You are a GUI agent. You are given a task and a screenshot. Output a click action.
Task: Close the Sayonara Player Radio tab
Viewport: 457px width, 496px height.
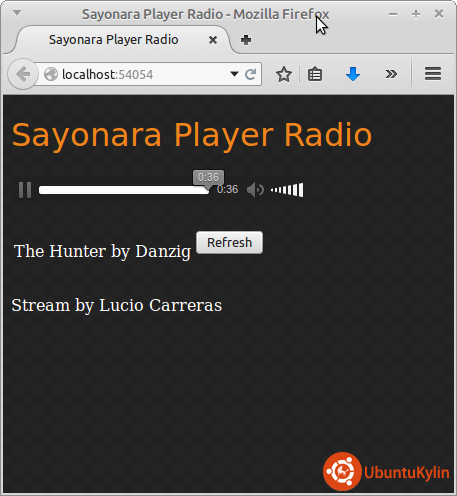pos(213,40)
